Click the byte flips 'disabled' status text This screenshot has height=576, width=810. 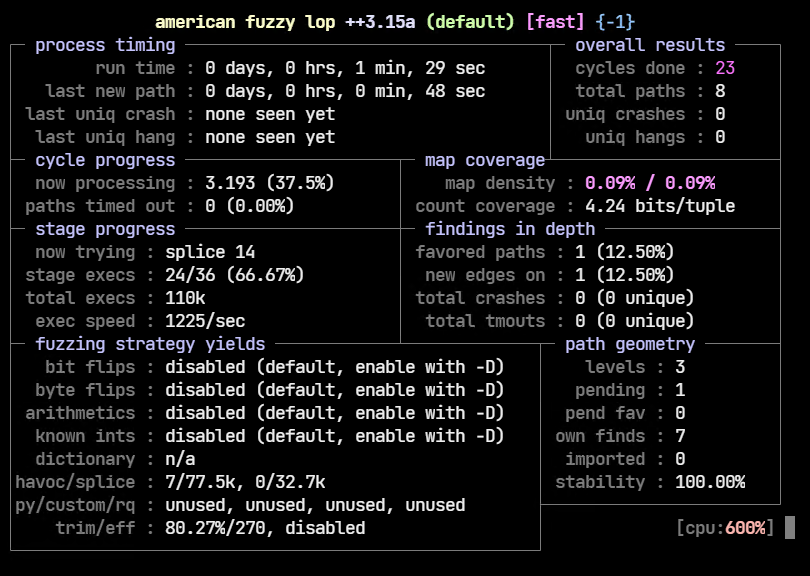(x=205, y=390)
